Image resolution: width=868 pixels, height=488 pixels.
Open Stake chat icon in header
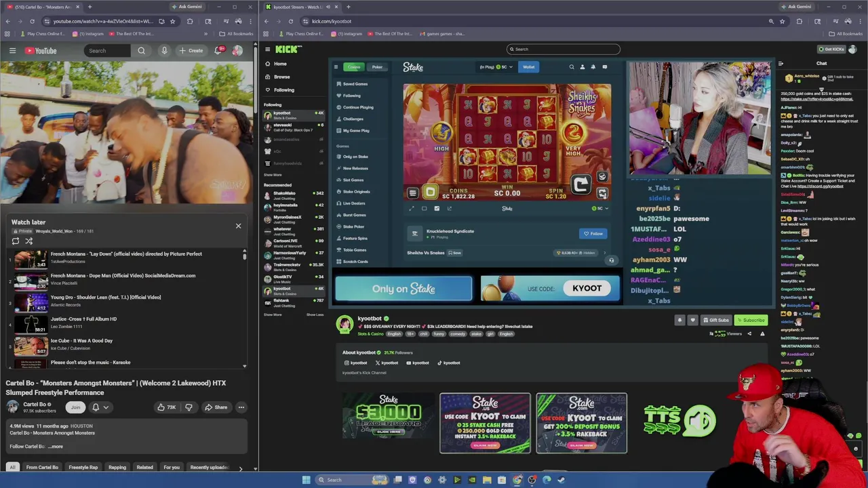point(605,67)
